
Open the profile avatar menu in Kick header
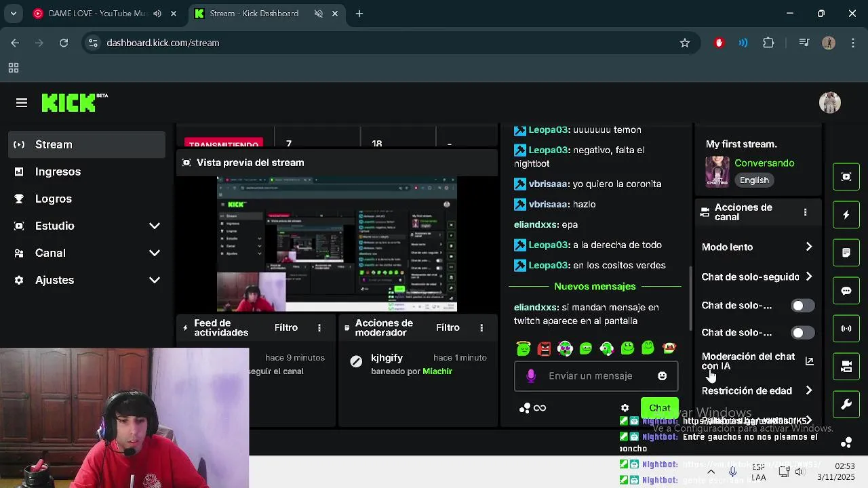[830, 102]
